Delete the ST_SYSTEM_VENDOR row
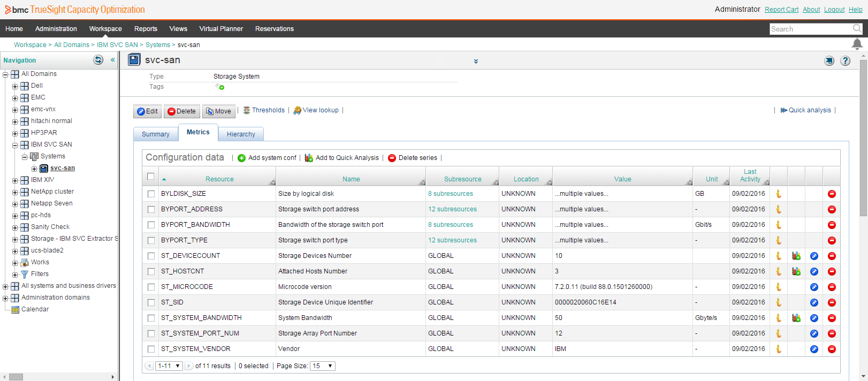 pos(832,349)
